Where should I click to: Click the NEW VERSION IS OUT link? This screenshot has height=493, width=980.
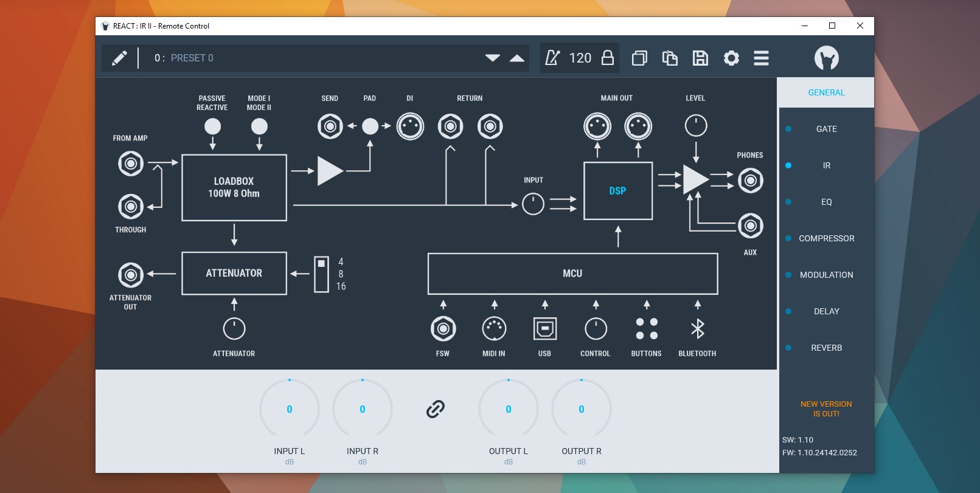click(x=826, y=409)
